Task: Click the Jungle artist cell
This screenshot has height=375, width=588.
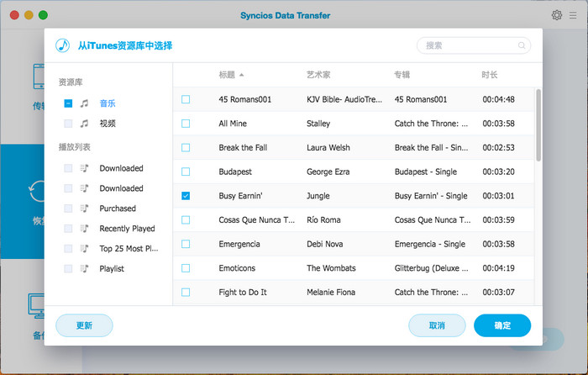Action: click(318, 196)
